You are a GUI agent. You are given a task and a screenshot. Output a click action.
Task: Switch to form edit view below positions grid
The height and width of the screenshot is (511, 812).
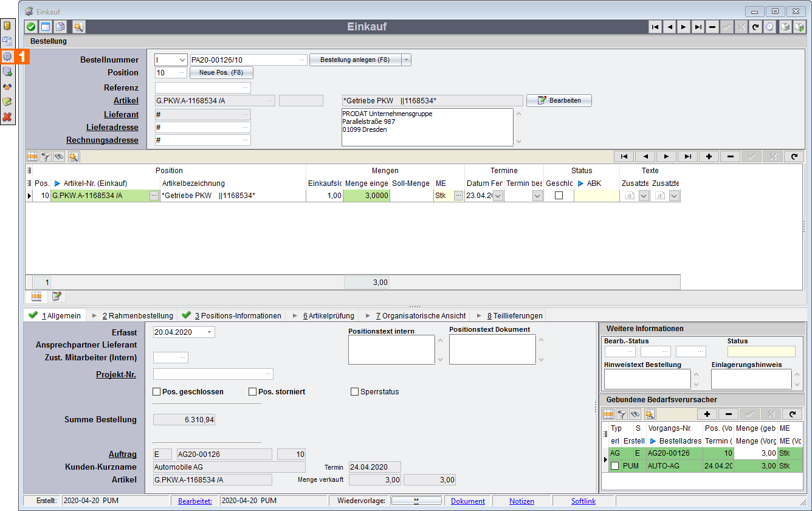(57, 296)
